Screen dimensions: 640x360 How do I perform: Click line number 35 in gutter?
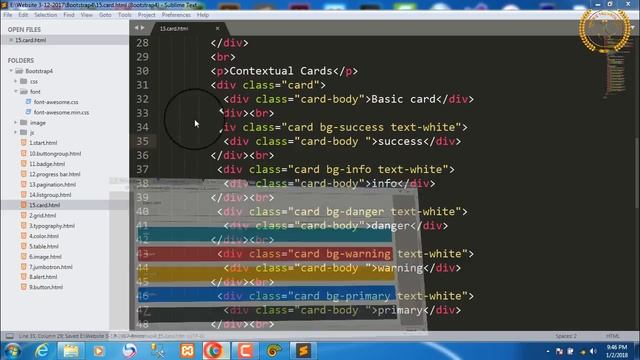click(x=142, y=141)
